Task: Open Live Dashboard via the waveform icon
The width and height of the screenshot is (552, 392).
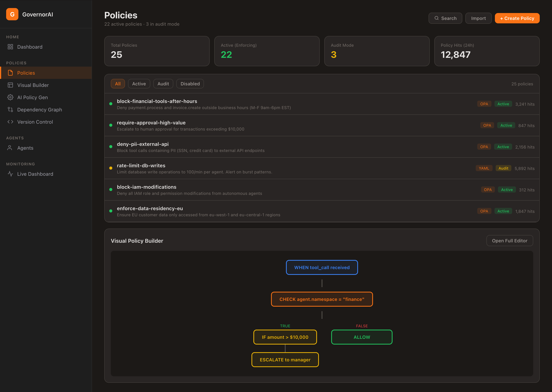Action: coord(11,174)
